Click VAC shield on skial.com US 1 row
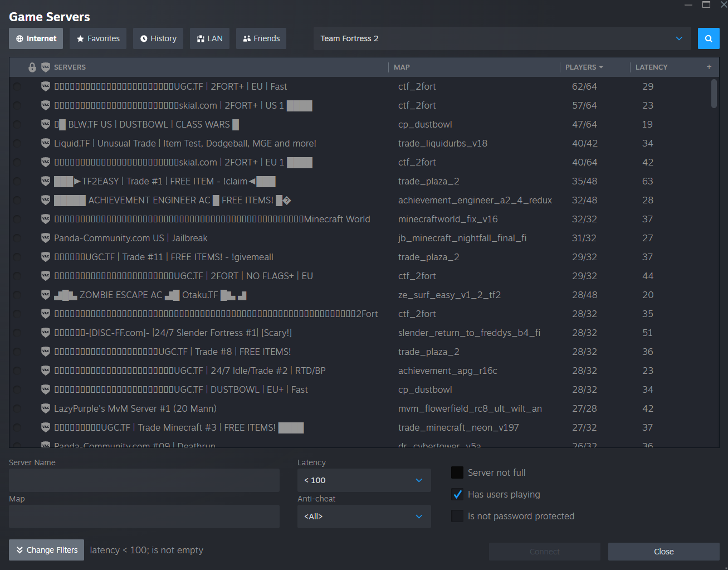 click(46, 105)
